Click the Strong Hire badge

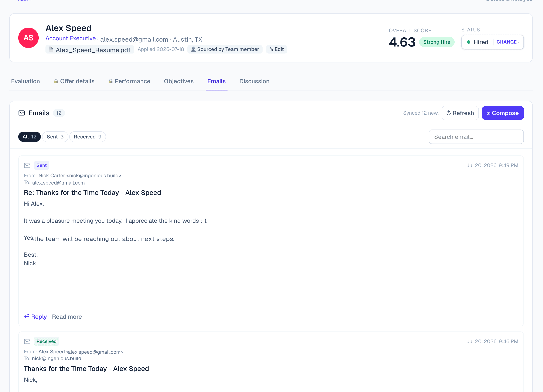point(436,42)
